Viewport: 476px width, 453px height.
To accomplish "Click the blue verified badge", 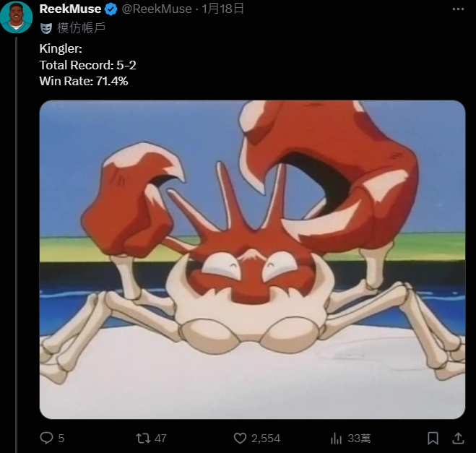I will click(x=111, y=9).
